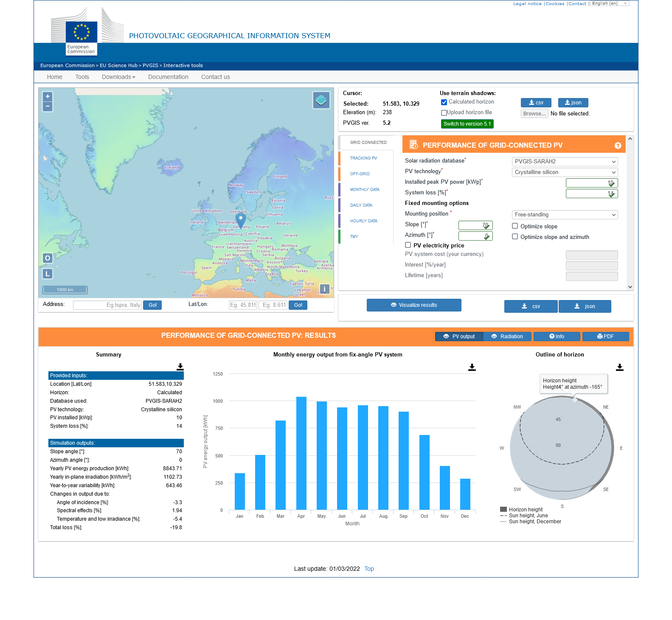Open the map layers switcher
672x620 pixels.
click(x=321, y=100)
